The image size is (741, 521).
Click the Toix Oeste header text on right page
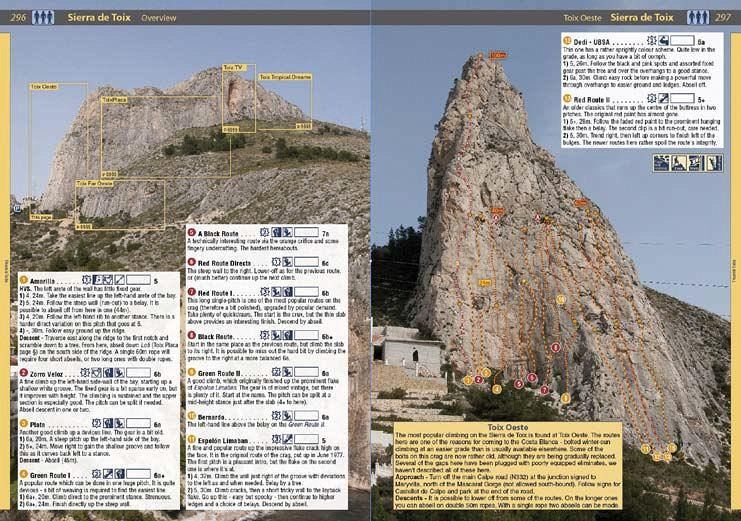(583, 18)
